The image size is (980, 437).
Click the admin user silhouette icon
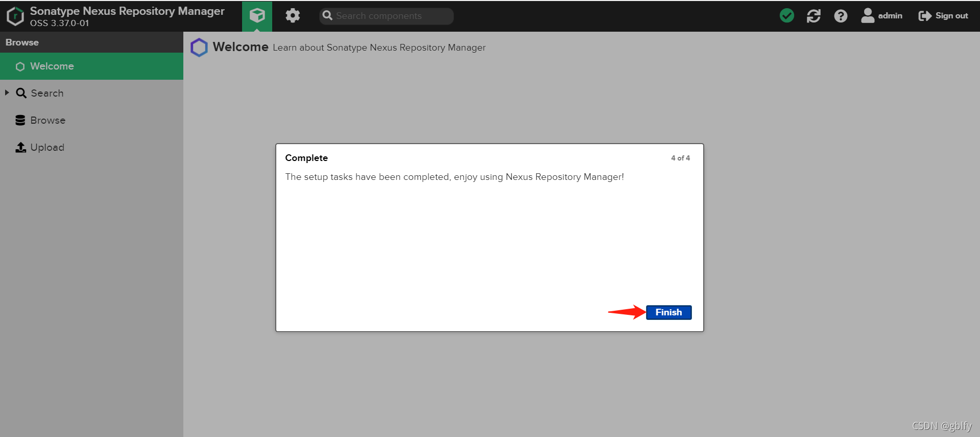pyautogui.click(x=868, y=16)
